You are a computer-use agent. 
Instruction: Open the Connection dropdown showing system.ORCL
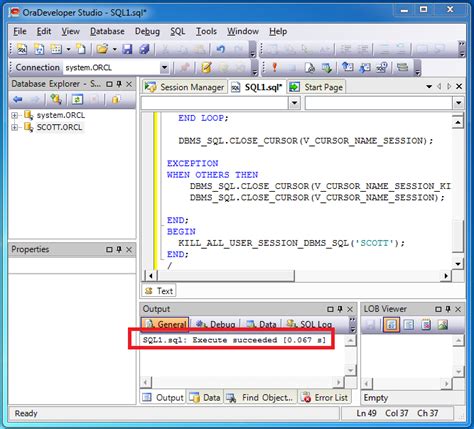tap(164, 68)
